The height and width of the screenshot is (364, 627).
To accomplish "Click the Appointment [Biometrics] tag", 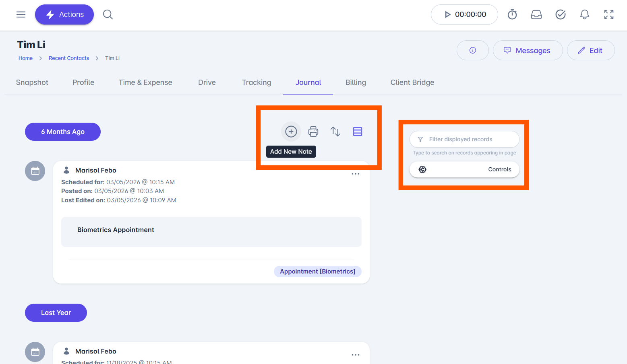I will 318,271.
